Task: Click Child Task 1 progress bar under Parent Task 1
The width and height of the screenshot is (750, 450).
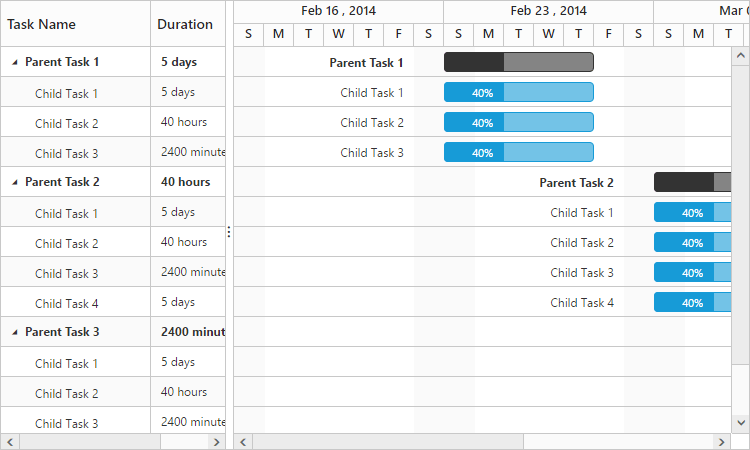Action: [x=518, y=93]
